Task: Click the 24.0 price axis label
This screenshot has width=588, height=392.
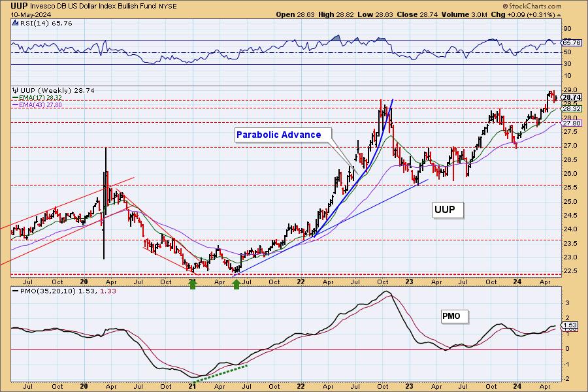Action: (x=570, y=229)
